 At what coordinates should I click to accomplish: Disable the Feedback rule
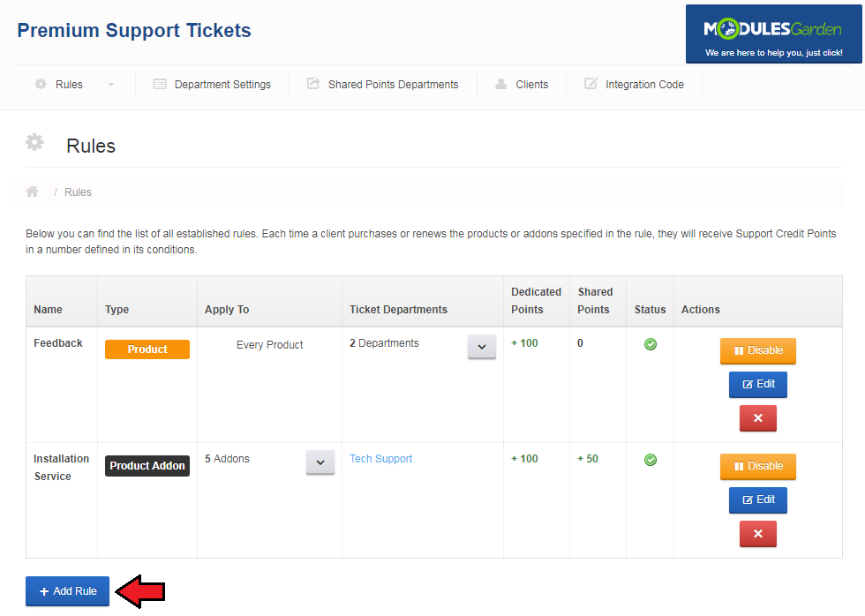pyautogui.click(x=757, y=350)
